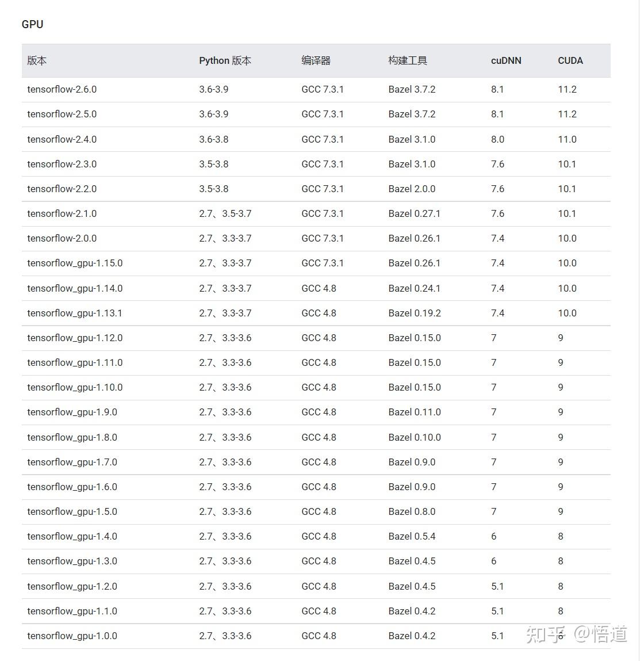
Task: Select the Bazel 0.11.0 cell
Action: click(x=415, y=412)
